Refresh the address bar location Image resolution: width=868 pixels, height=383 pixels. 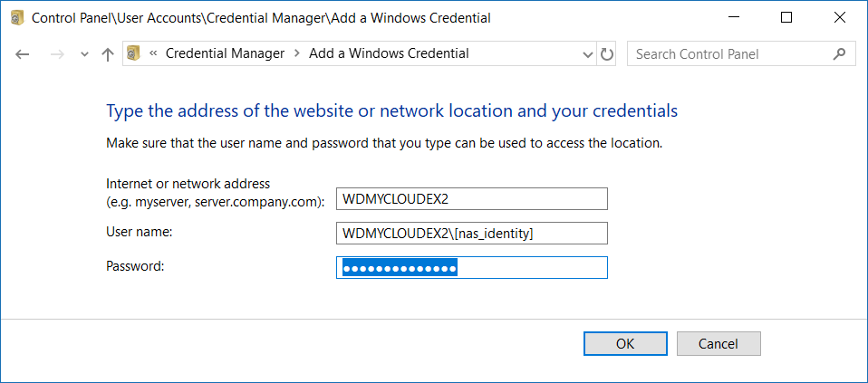[x=607, y=54]
